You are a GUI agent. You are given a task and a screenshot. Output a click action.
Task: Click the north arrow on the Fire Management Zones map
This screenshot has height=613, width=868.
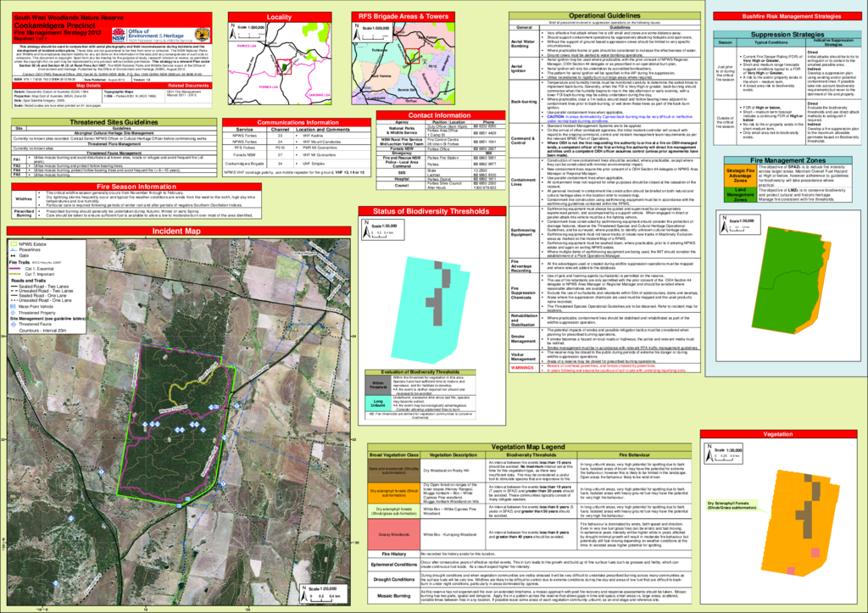click(x=724, y=224)
